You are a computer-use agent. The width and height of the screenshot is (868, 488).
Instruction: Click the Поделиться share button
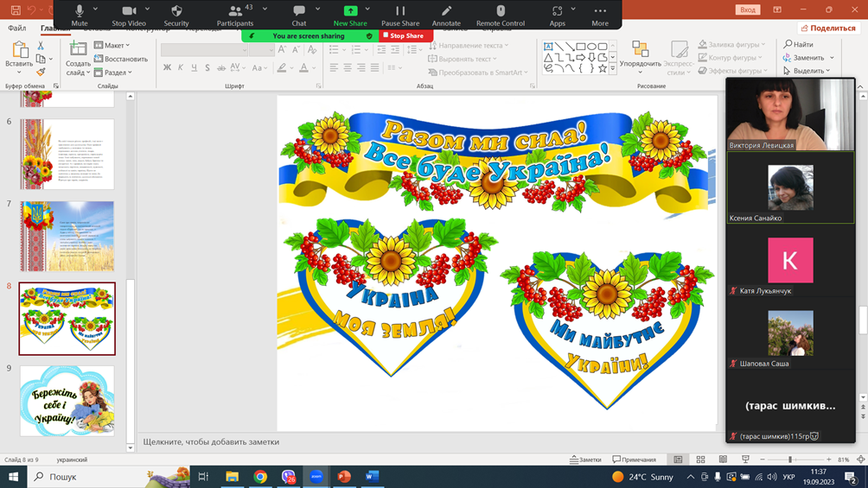point(828,28)
